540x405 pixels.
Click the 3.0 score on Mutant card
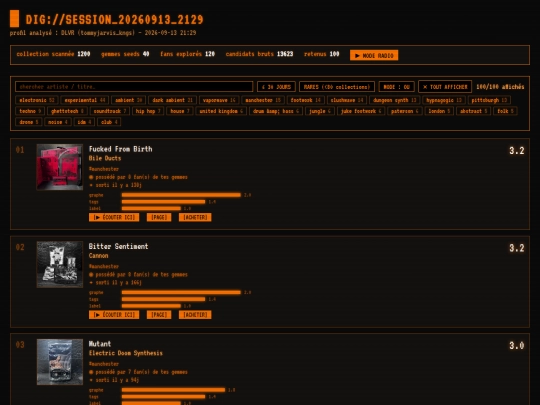[x=517, y=346]
